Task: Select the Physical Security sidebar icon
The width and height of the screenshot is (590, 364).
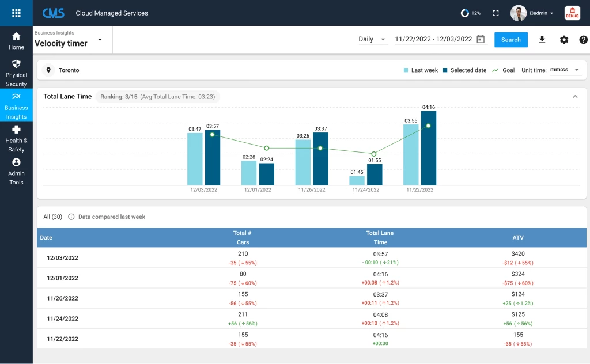Action: (x=16, y=71)
